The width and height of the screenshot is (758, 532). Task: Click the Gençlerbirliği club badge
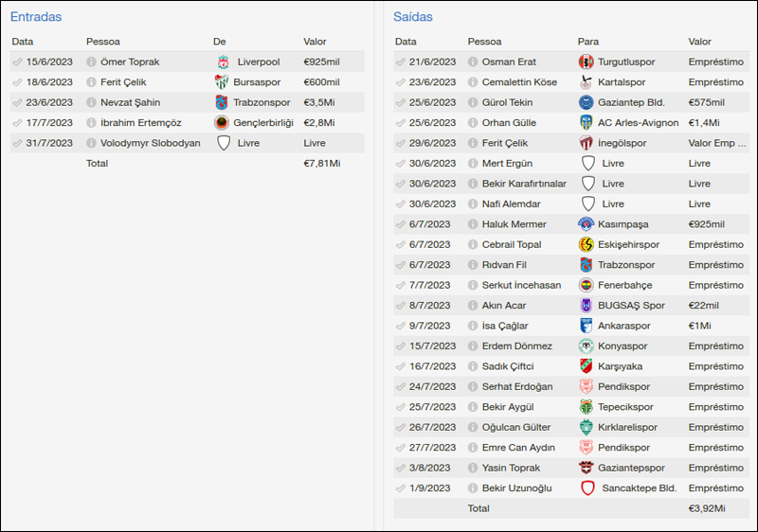pyautogui.click(x=223, y=123)
